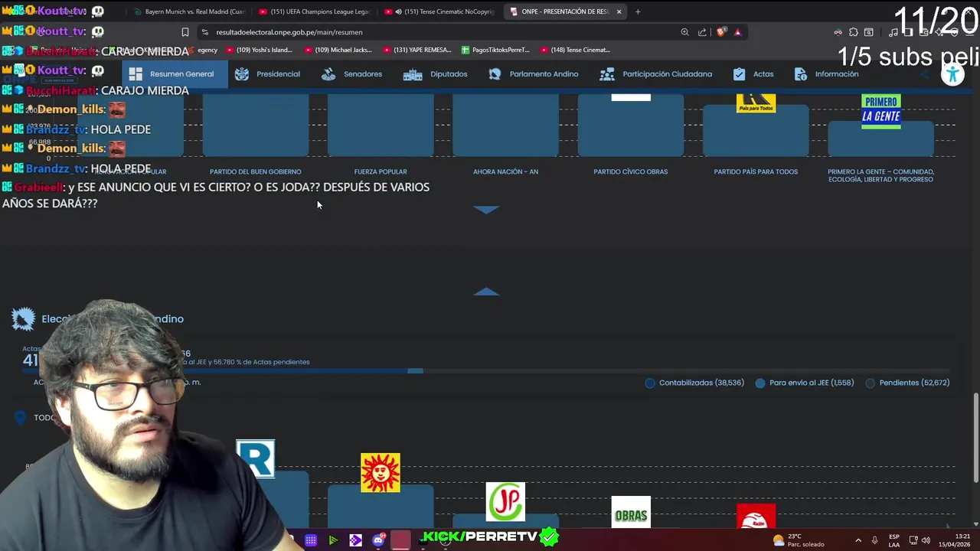Screen dimensions: 980x551
Task: Click the AHORA NACIÓN – AN label
Action: [505, 171]
